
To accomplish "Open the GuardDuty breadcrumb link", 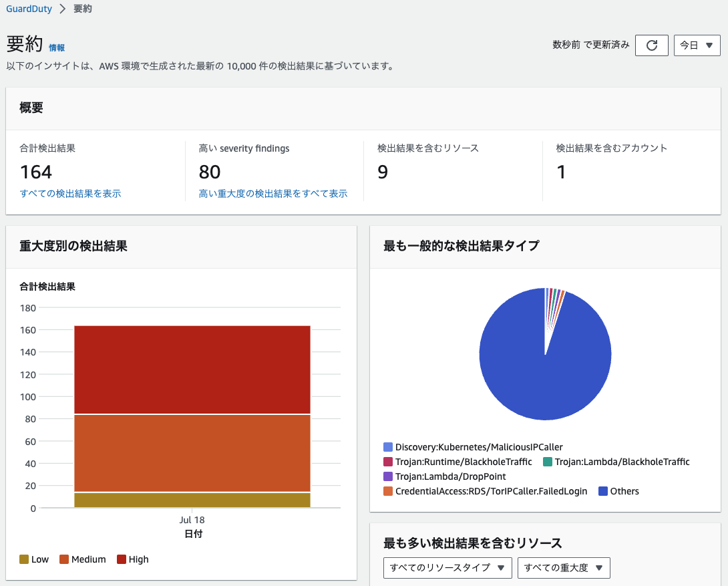I will (29, 9).
